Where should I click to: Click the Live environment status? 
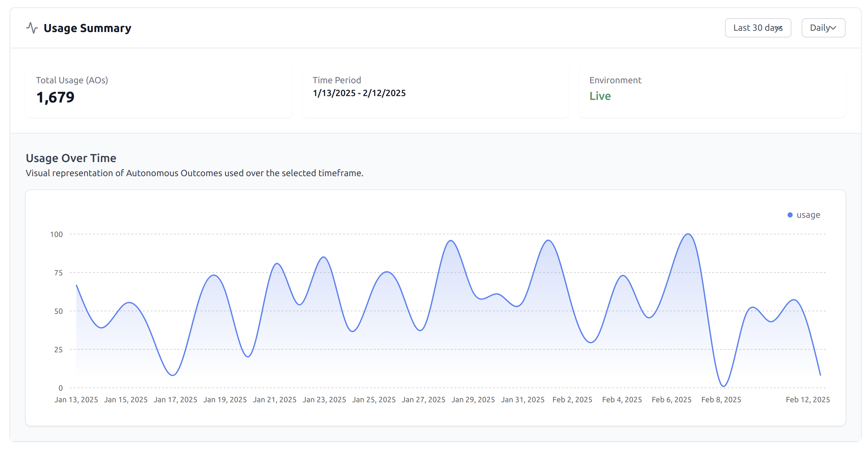click(x=600, y=96)
